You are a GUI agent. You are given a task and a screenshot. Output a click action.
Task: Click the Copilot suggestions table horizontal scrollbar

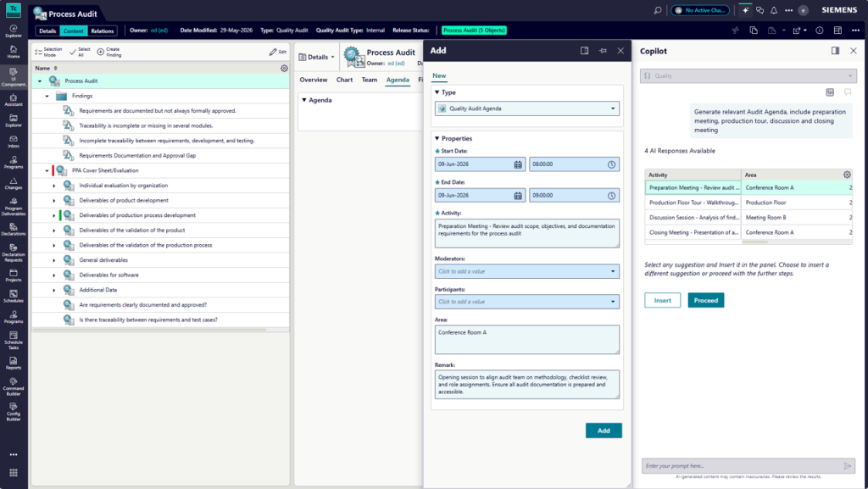coord(755,242)
